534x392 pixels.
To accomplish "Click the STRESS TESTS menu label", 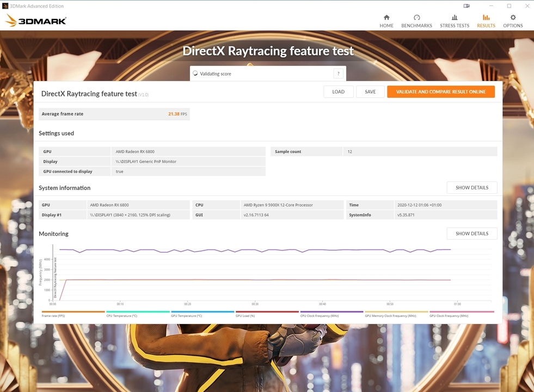I will point(455,26).
